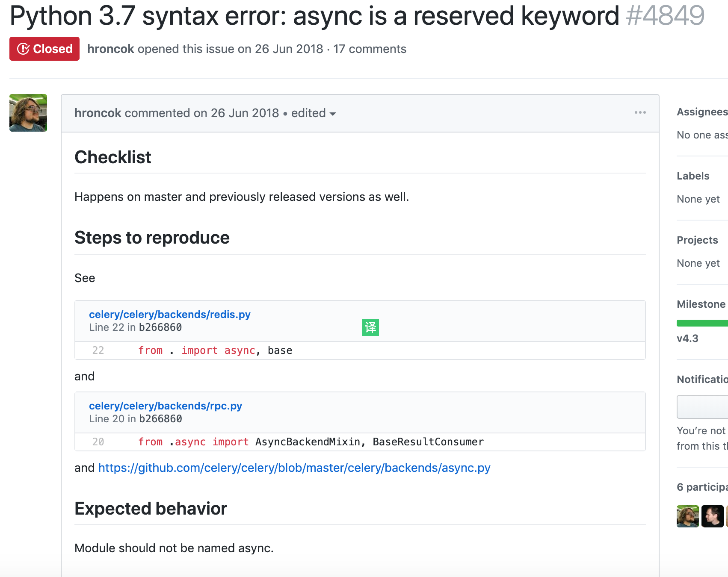
Task: Click line number 22 in redis.py snippet
Action: (x=98, y=350)
